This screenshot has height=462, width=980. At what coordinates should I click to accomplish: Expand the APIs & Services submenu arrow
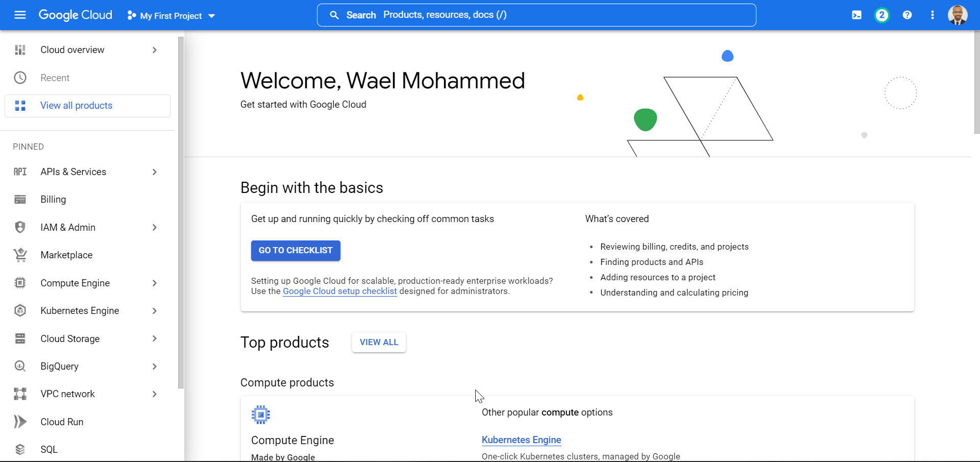click(155, 172)
